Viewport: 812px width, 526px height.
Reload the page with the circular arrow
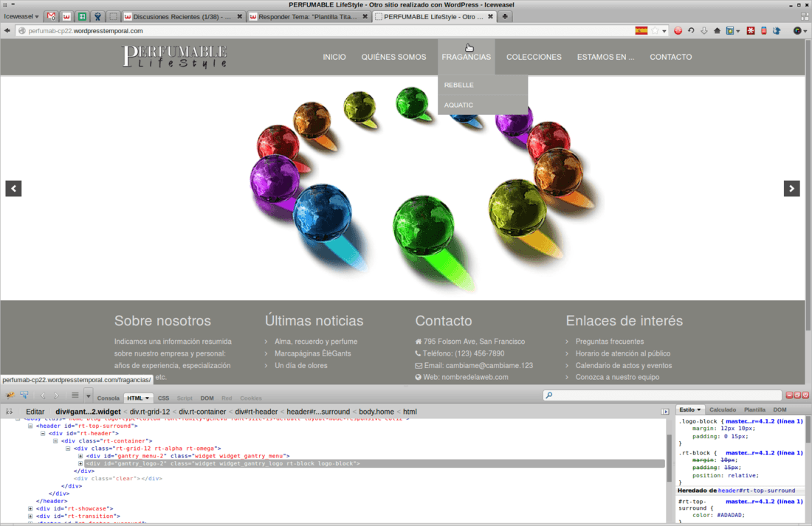(691, 30)
